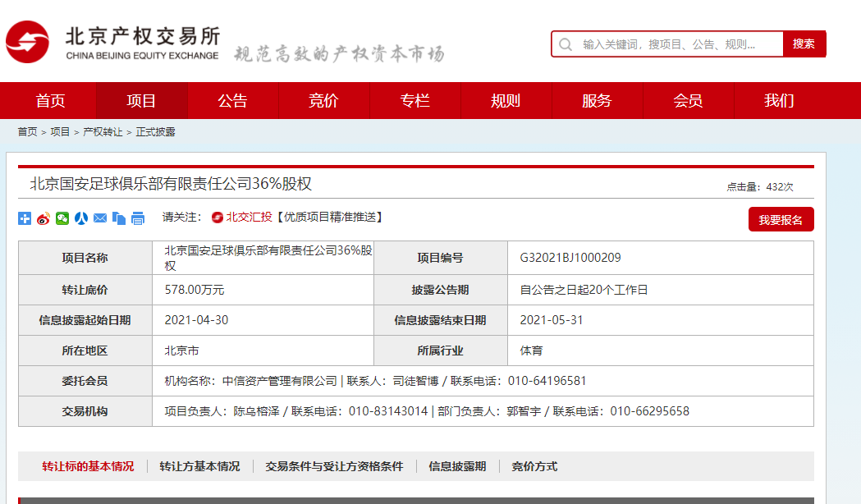
Task: Click 正式披露 in the breadcrumb
Action: tap(155, 132)
